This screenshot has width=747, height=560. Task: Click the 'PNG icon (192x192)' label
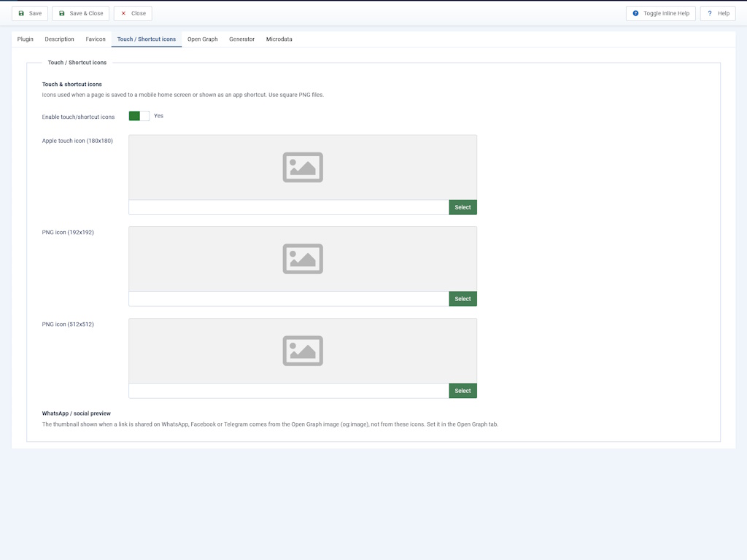tap(68, 233)
